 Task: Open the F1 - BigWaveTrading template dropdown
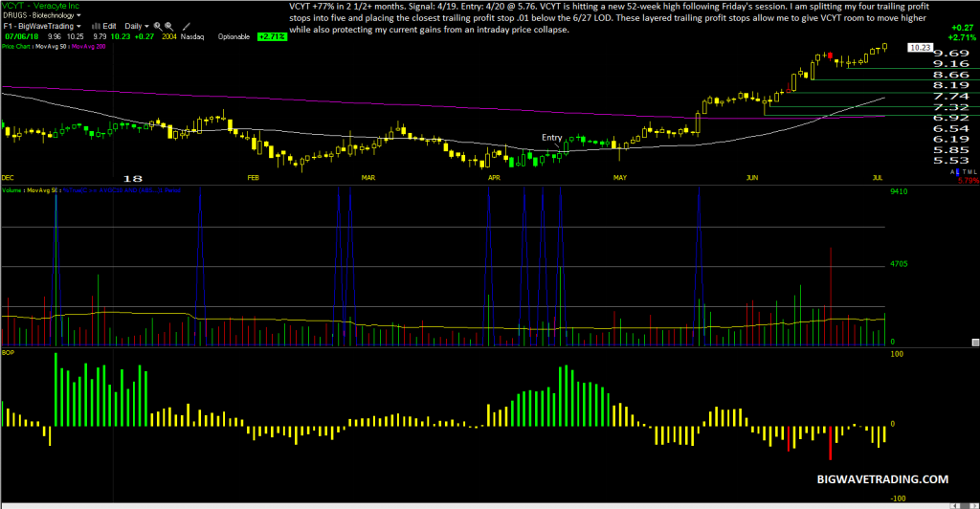pos(42,26)
